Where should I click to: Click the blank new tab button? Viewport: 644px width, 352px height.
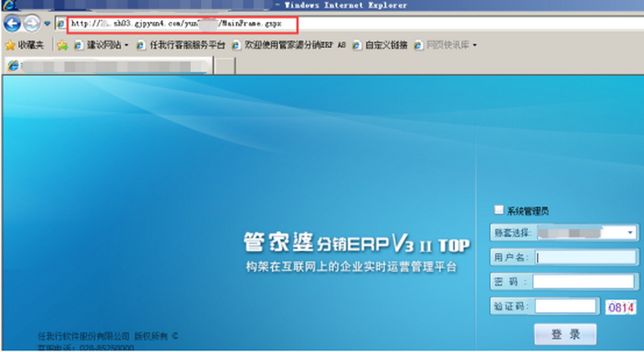[x=225, y=66]
